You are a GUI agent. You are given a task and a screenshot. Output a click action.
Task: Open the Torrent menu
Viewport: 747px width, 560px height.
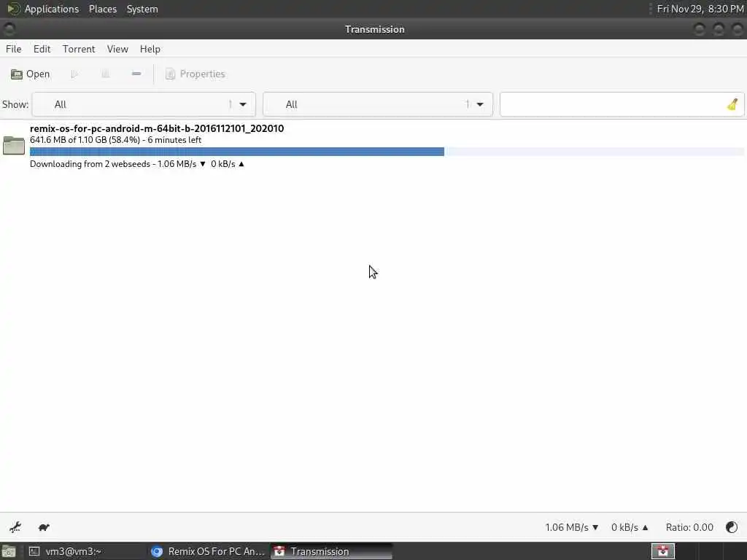(x=79, y=49)
